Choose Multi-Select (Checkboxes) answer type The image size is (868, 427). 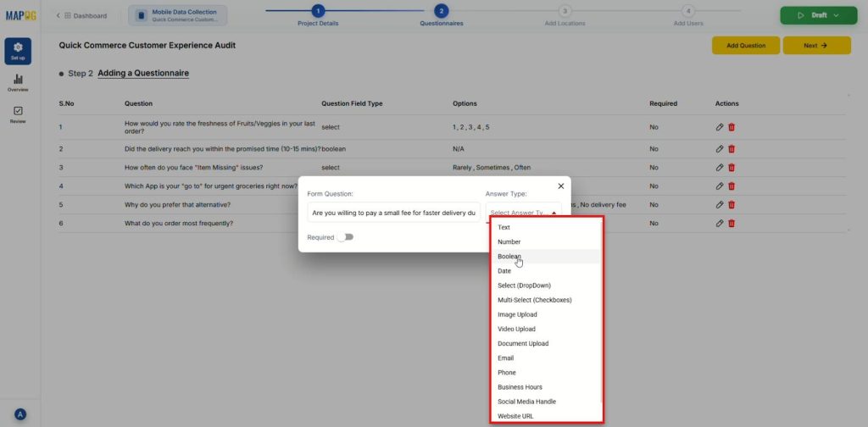pos(545,300)
